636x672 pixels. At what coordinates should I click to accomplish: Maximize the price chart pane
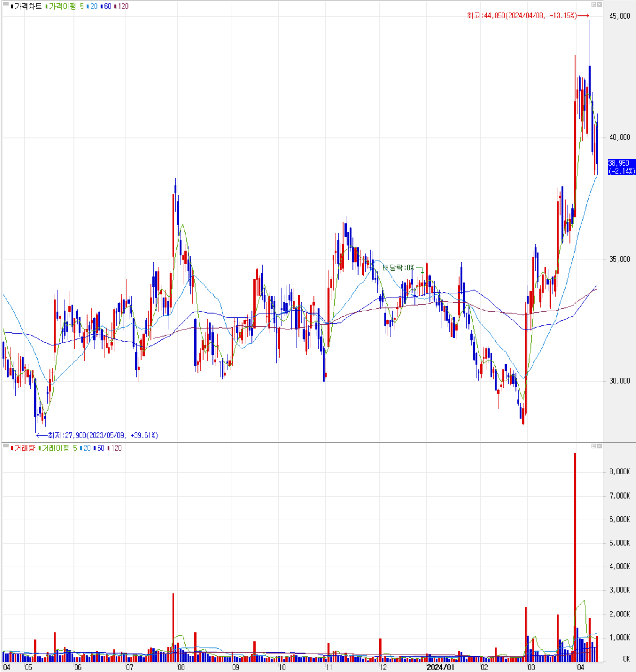[x=594, y=5]
